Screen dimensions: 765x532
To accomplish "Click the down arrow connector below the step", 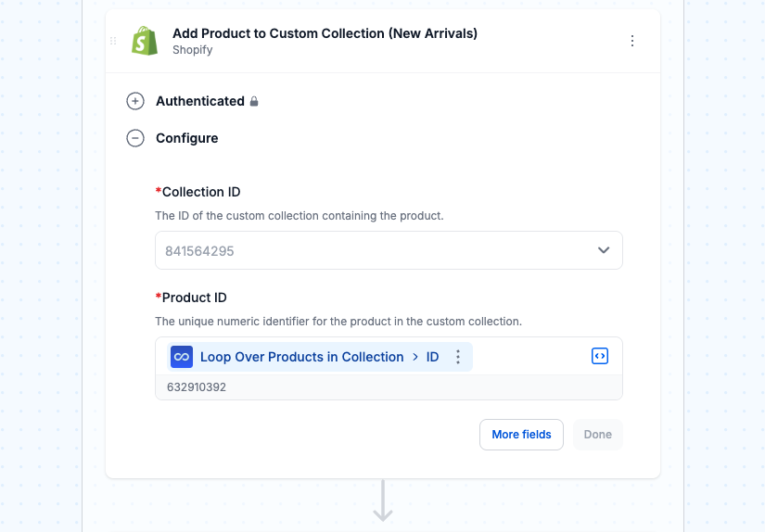I will point(383,500).
